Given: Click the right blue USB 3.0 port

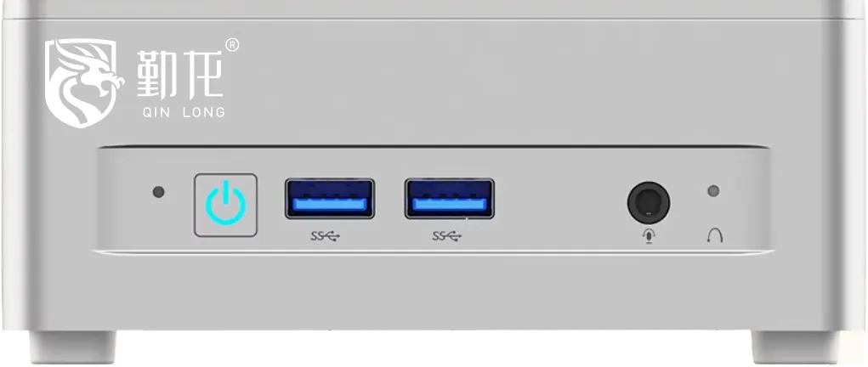Looking at the screenshot, I should 450,198.
